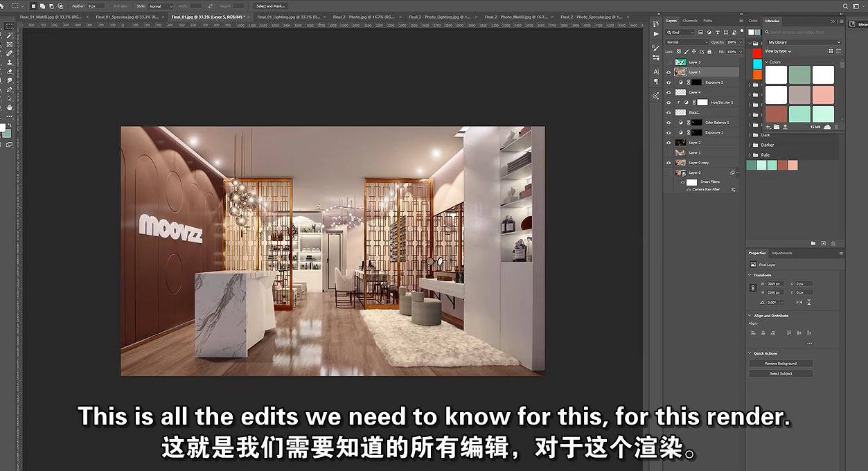868x471 pixels.
Task: Collapse the Transform section
Action: click(750, 275)
